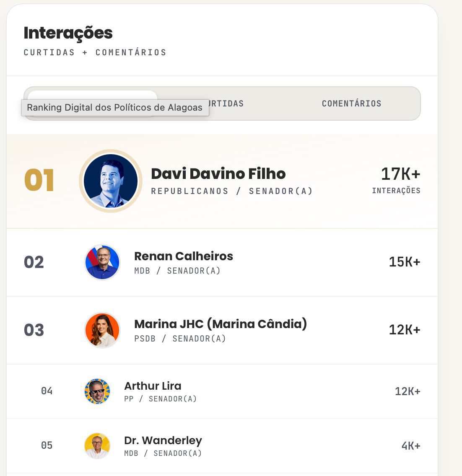The height and width of the screenshot is (476, 462).
Task: Click the 12K+ value for Arthur Lira
Action: point(407,391)
